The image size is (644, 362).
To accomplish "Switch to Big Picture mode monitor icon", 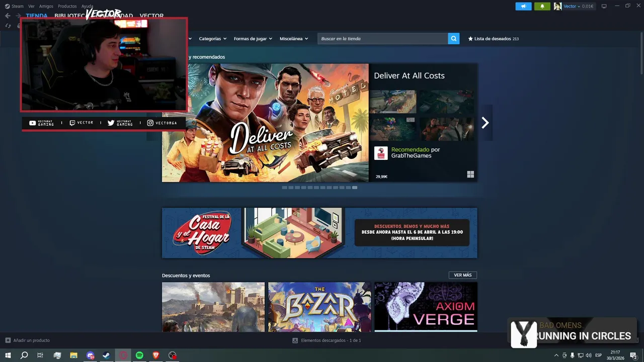I will coord(604,7).
